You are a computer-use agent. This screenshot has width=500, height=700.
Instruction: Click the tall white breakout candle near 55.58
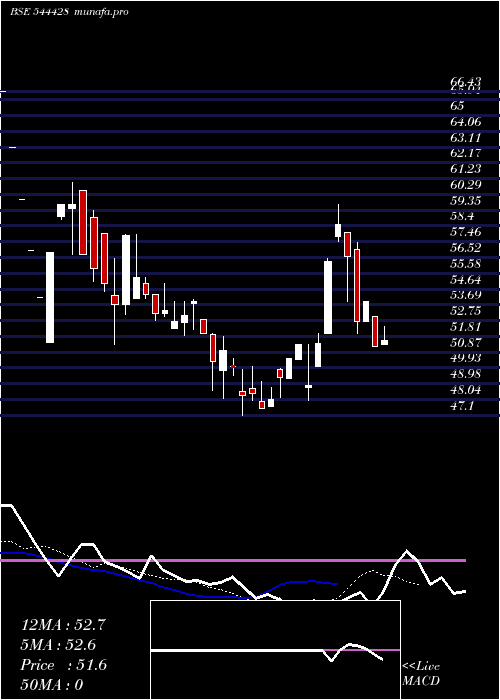[328, 297]
